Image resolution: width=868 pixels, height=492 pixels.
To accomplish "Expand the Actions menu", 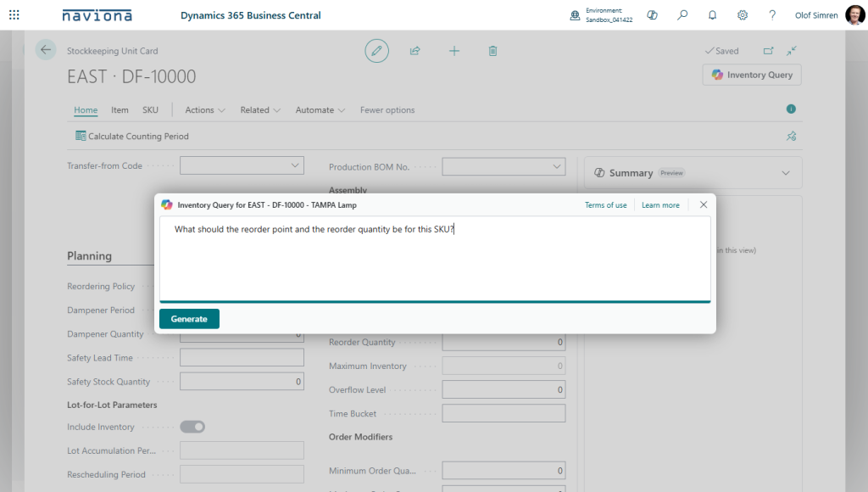I will coord(205,110).
